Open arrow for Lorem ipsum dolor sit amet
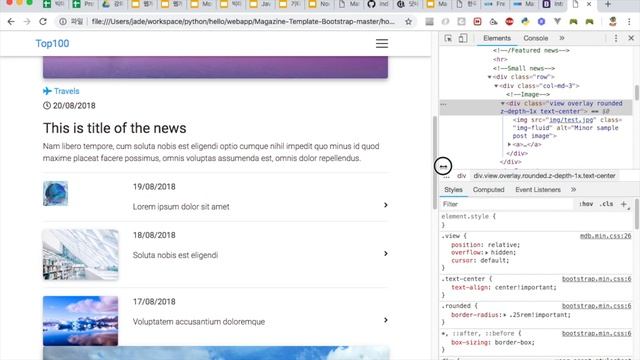640x360 pixels. (x=385, y=205)
